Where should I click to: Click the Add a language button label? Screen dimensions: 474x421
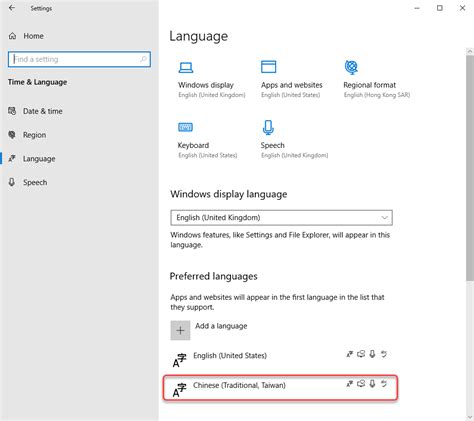221,326
